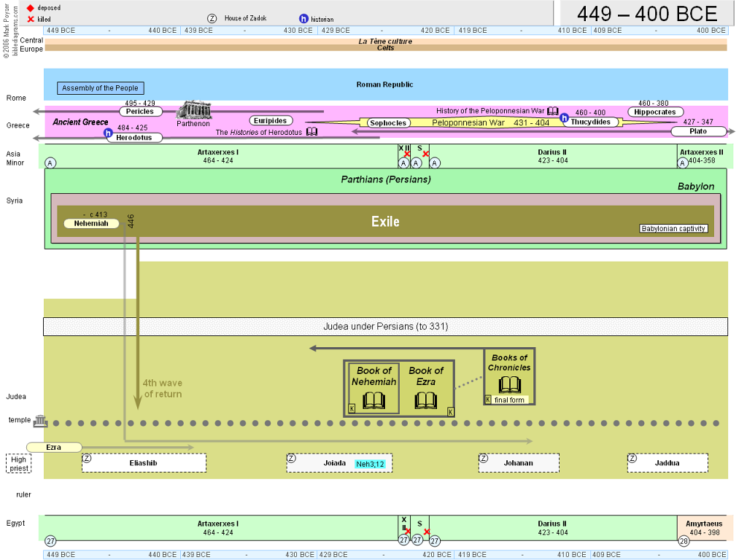
Task: Select the Plato name pill
Action: coord(698,131)
